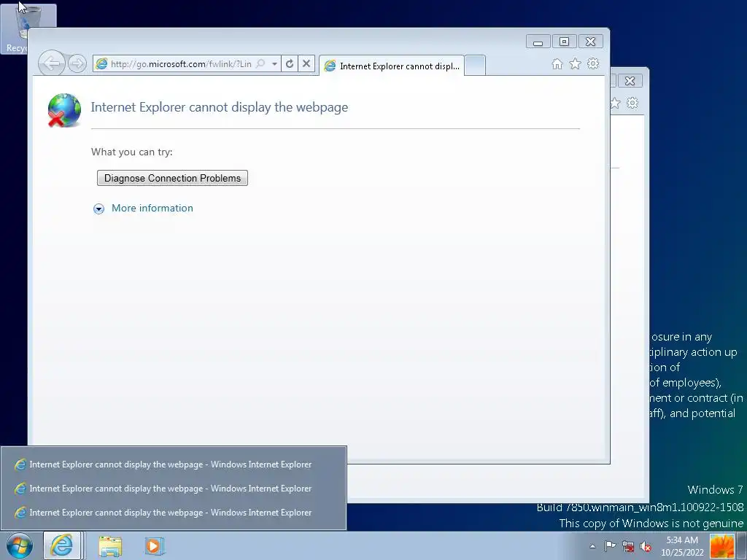This screenshot has width=747, height=560.
Task: Select the first Internet Explorer window in the taskbar list
Action: 174,464
